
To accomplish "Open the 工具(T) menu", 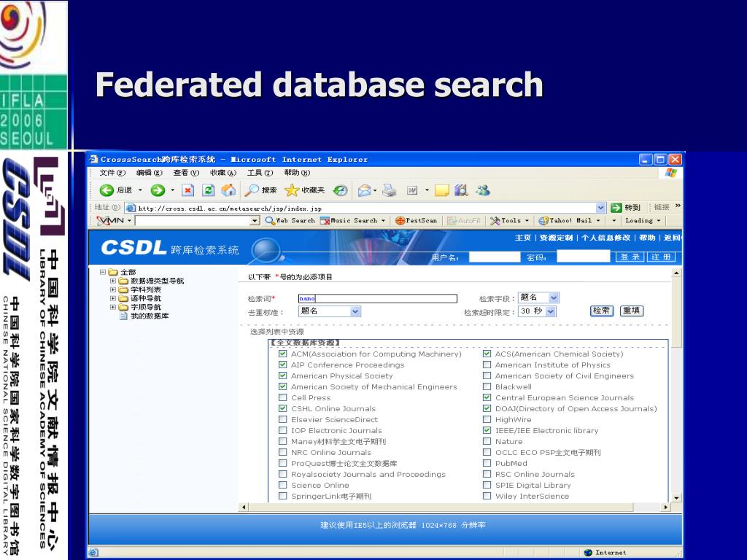I will point(260,173).
